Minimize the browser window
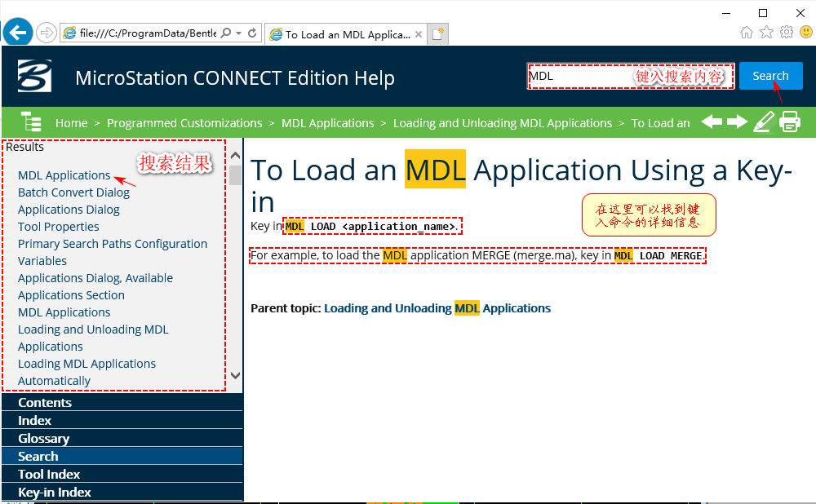Screen dimensions: 816x504 pyautogui.click(x=726, y=13)
